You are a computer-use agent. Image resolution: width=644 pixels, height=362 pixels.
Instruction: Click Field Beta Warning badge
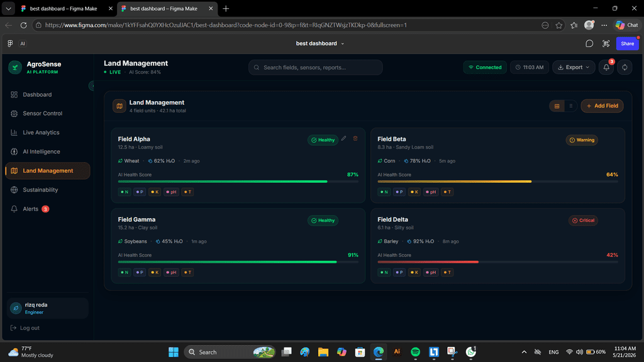582,140
